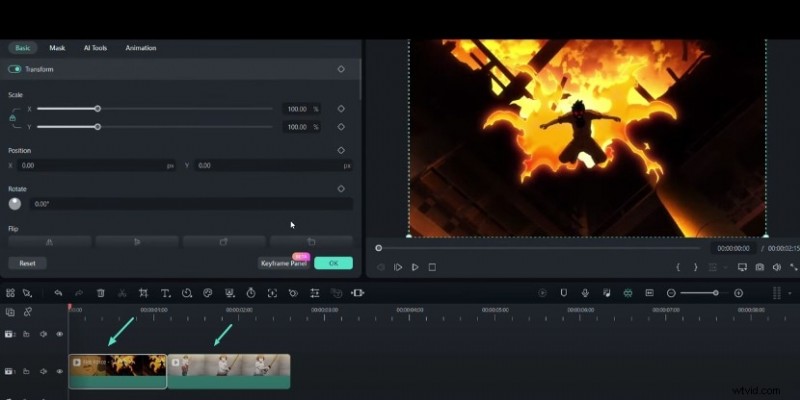Zoom out the timeline with the minus icon

tap(671, 293)
